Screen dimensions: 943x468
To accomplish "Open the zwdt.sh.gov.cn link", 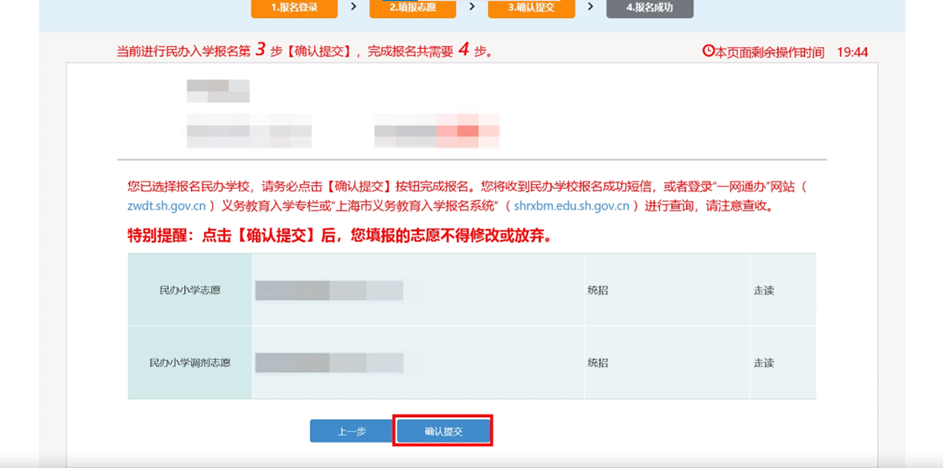I will coord(168,206).
